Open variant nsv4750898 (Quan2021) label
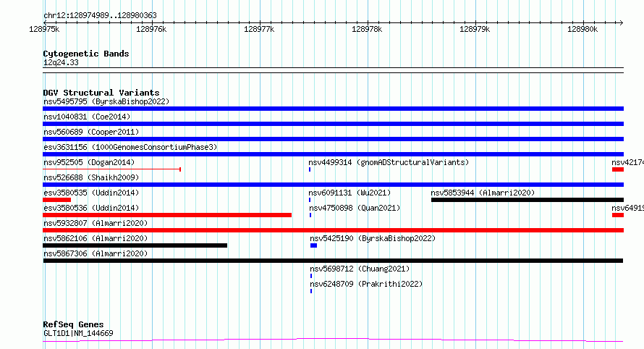Screen dimensions: 644x349 (355, 208)
